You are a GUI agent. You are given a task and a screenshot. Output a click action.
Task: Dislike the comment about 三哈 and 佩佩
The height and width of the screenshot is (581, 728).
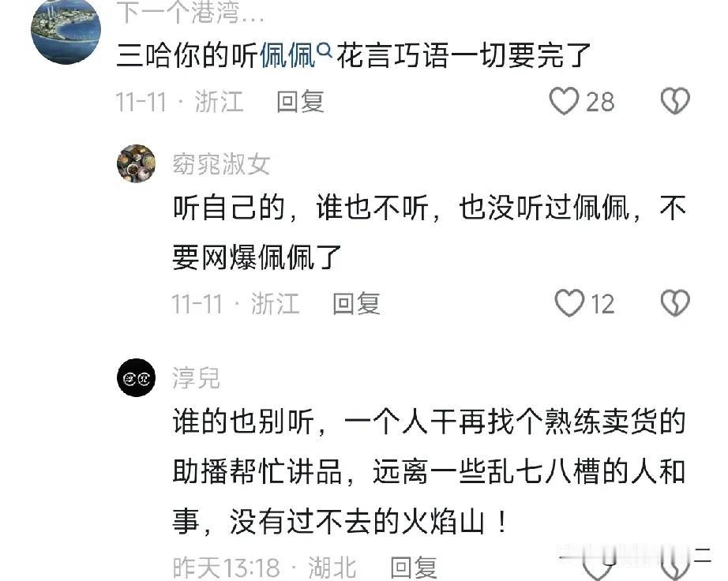tap(675, 101)
